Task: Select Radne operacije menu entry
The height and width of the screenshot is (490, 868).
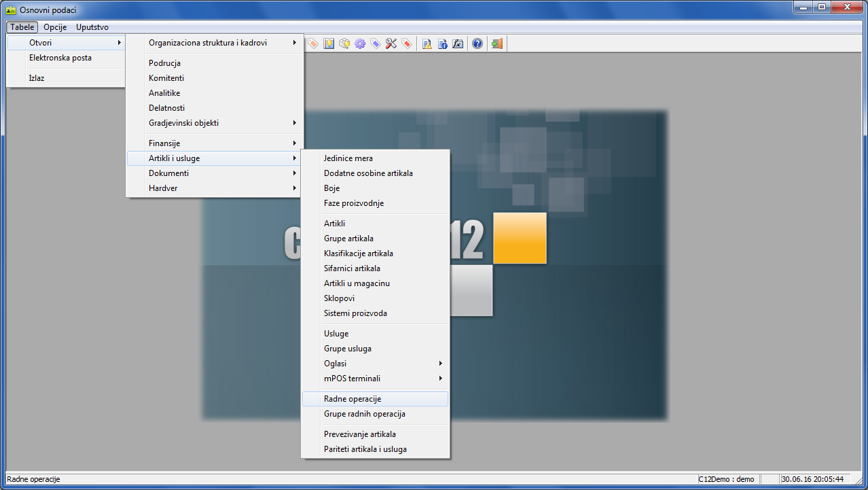Action: 374,399
